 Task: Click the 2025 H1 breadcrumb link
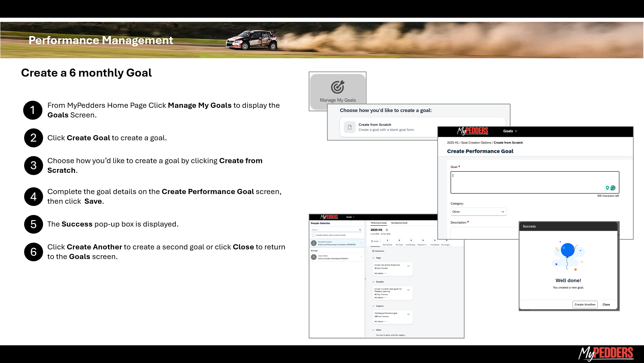point(453,143)
